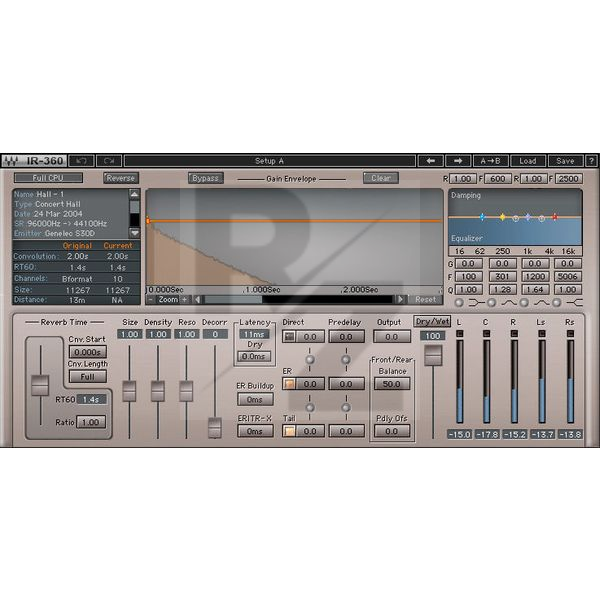
Task: Open the Full CPU mode selector
Action: (x=48, y=178)
